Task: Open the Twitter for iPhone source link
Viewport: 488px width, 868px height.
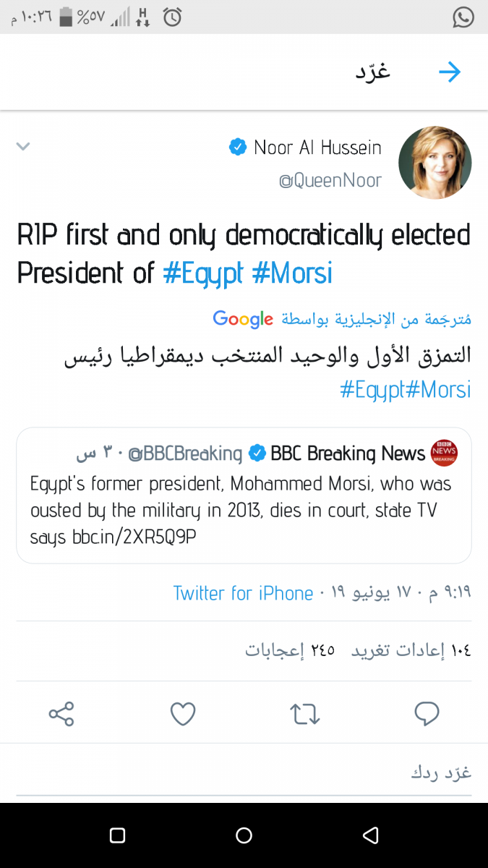Action: 243,593
